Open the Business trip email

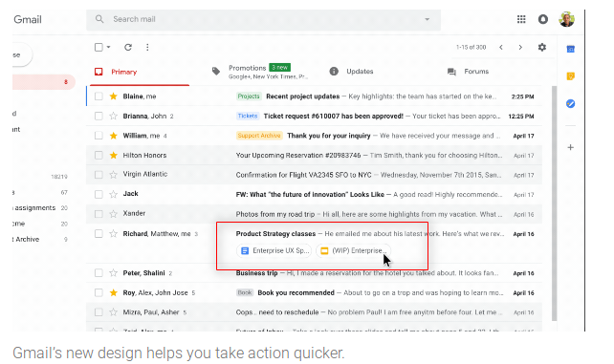tap(256, 273)
